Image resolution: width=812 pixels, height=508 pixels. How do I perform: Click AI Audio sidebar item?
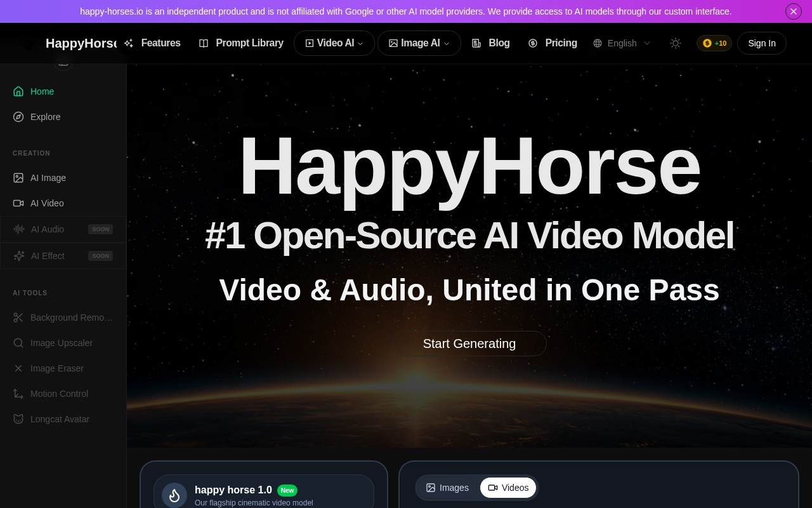click(x=63, y=229)
